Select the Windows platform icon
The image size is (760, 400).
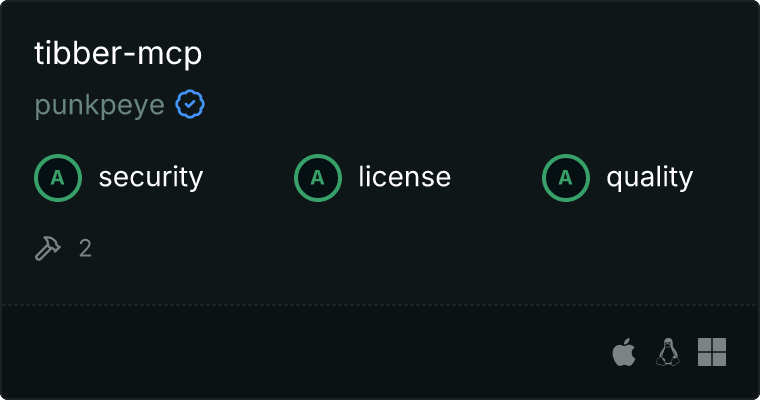coord(712,352)
